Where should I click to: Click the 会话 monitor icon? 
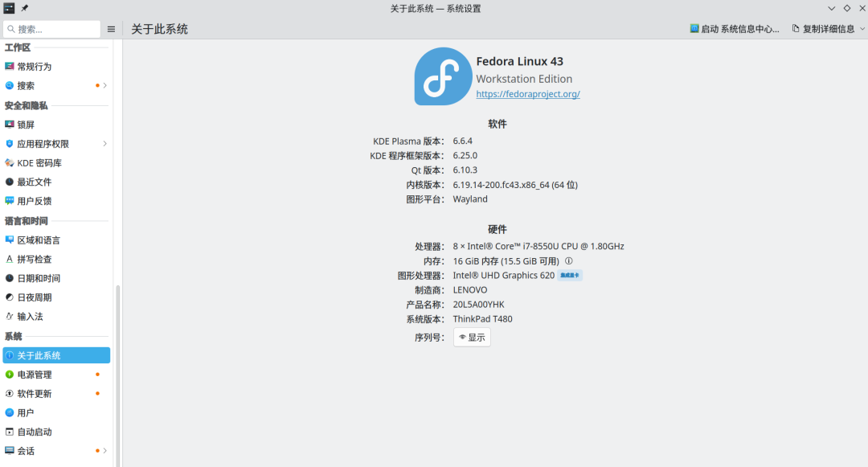[x=10, y=450]
